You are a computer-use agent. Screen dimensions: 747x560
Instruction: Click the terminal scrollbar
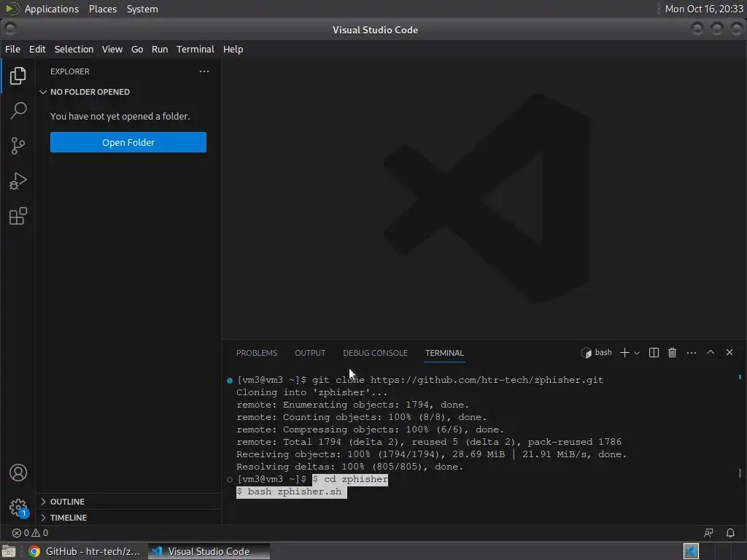pos(740,472)
